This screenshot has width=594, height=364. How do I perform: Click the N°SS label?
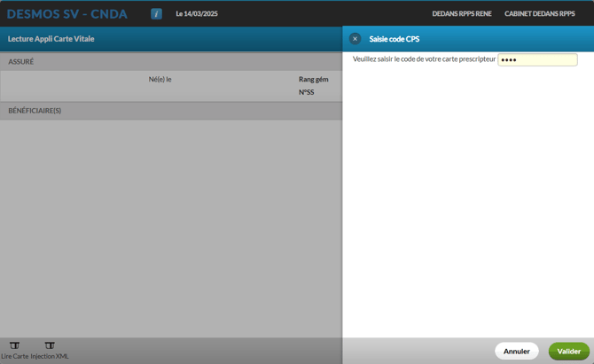tap(306, 92)
